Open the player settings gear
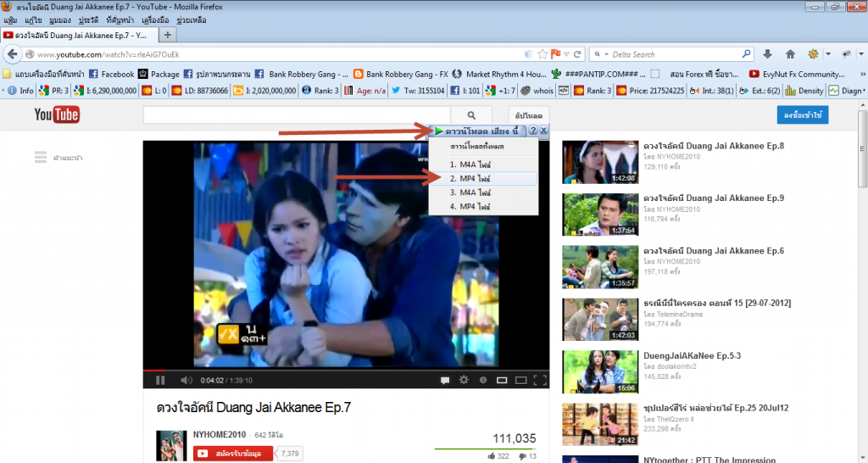The image size is (868, 463). click(x=463, y=380)
